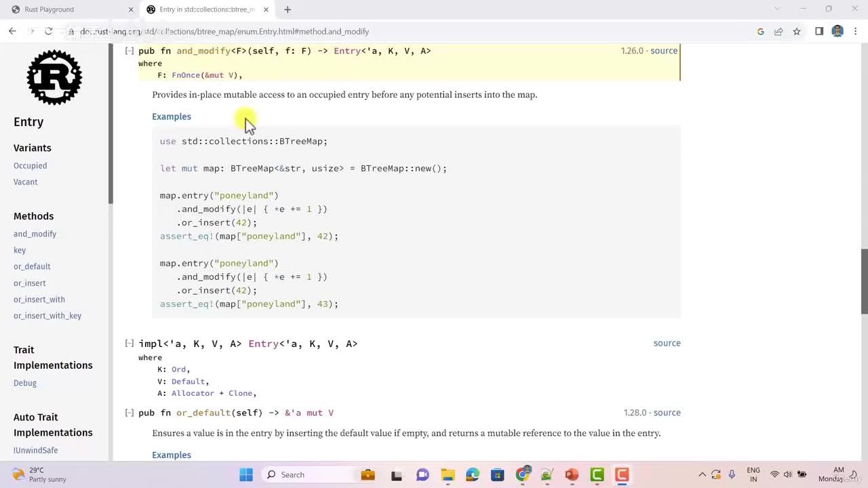Share this page from the address bar

[x=778, y=31]
